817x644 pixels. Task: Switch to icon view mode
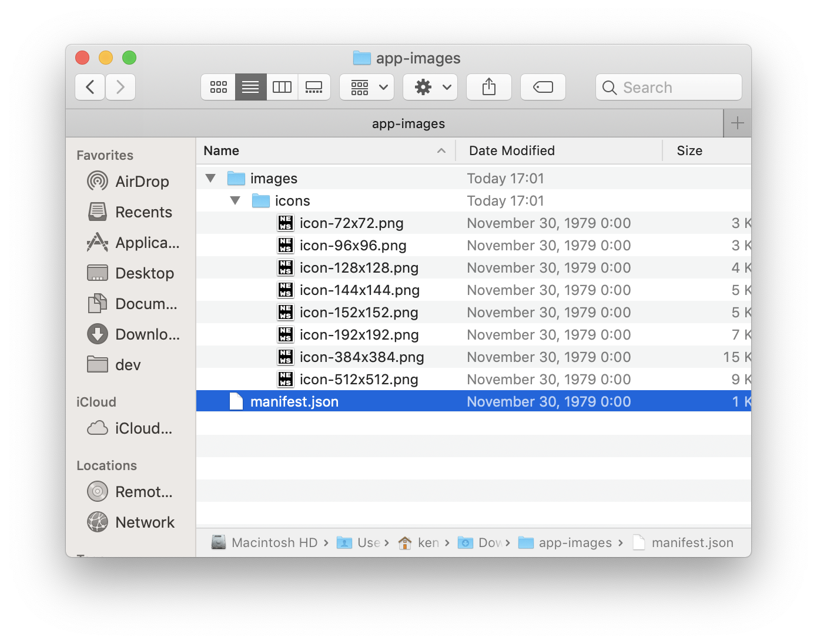217,86
